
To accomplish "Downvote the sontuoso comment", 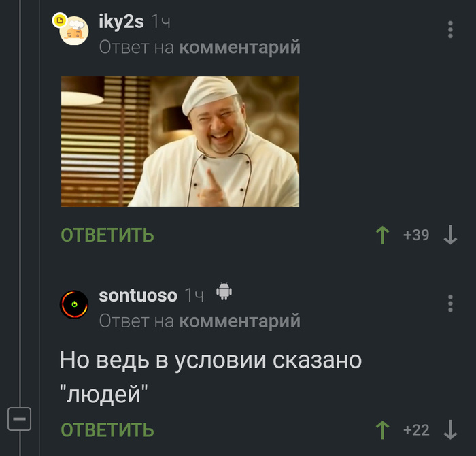I will coord(450,430).
